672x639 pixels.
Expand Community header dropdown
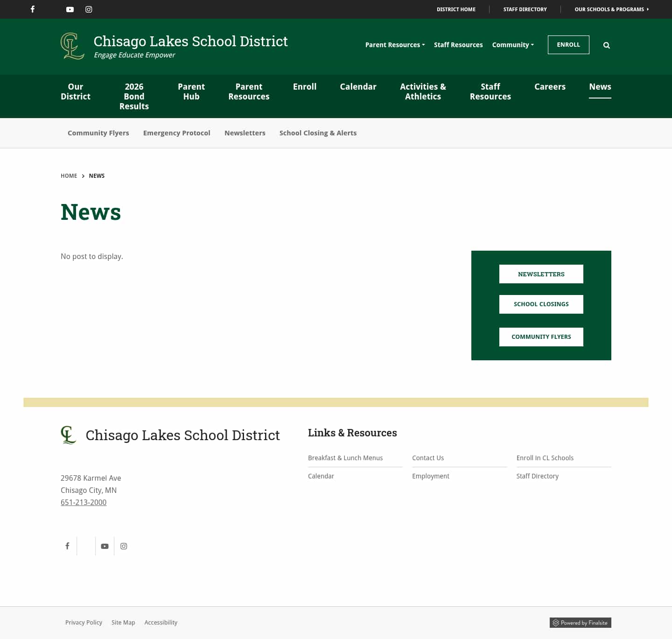pos(513,45)
